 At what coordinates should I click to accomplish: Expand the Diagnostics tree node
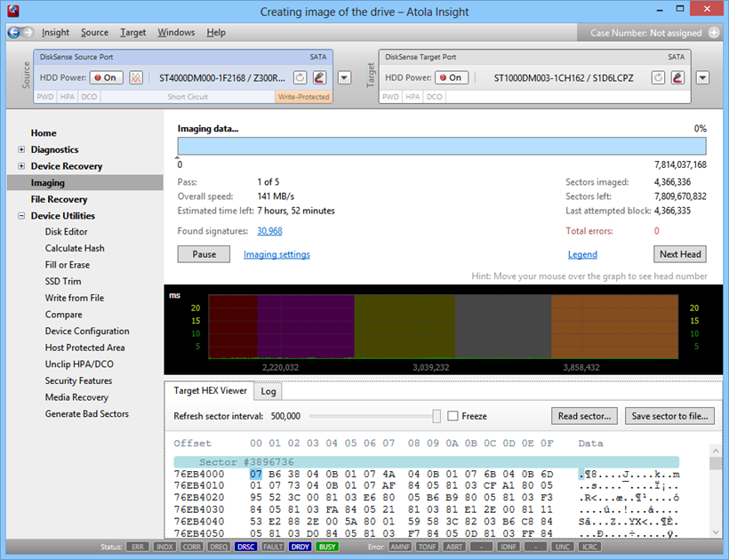tap(21, 149)
